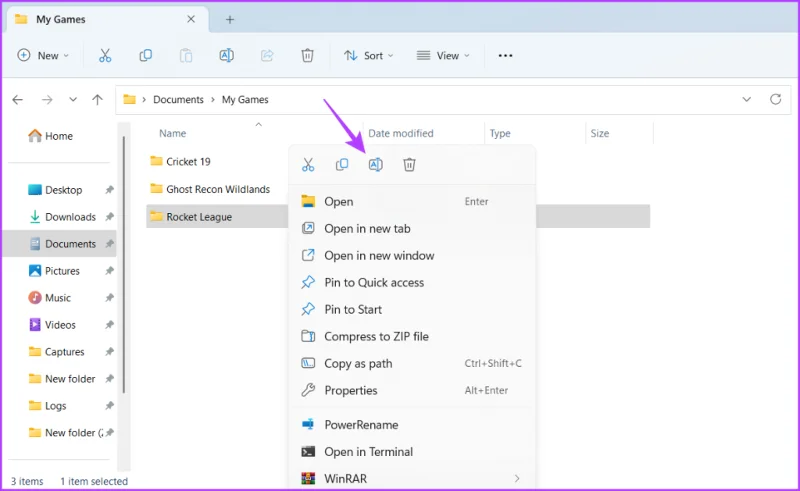Expand the WinRAR submenu arrow
This screenshot has width=800, height=491.
click(517, 479)
